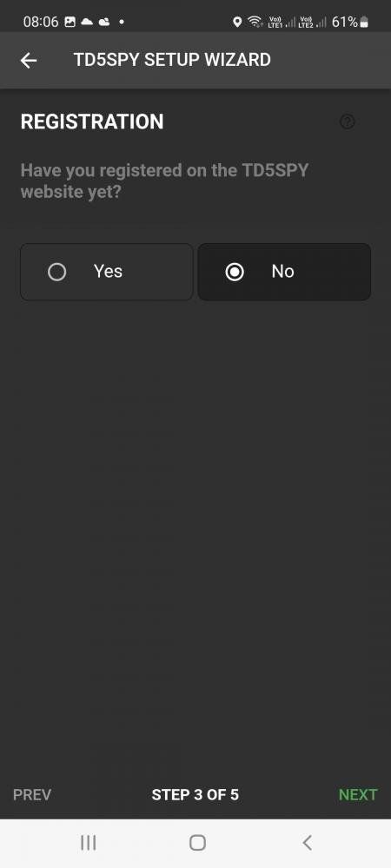The width and height of the screenshot is (391, 868).
Task: Tap the location pin status icon
Action: coord(237,23)
